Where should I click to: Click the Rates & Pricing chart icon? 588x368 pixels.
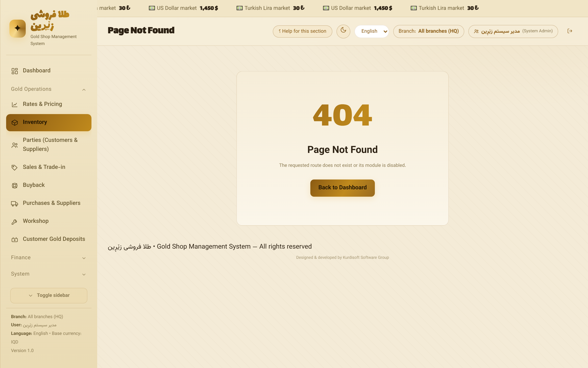(14, 104)
